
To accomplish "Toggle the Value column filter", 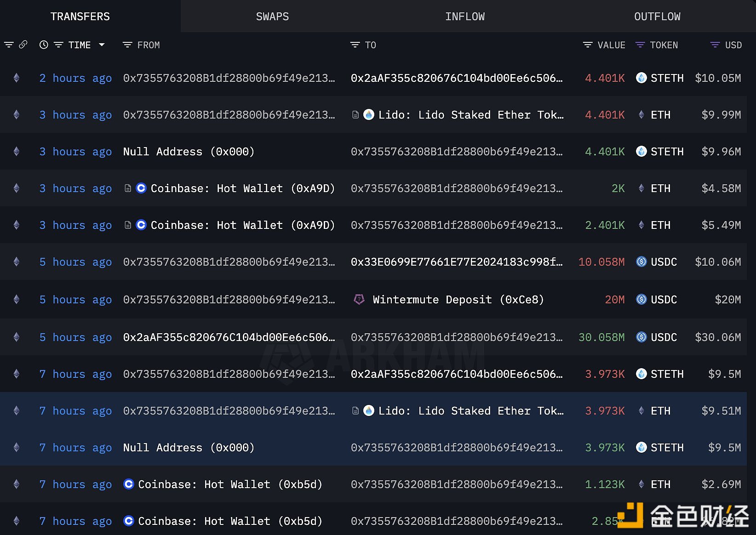I will (x=587, y=45).
